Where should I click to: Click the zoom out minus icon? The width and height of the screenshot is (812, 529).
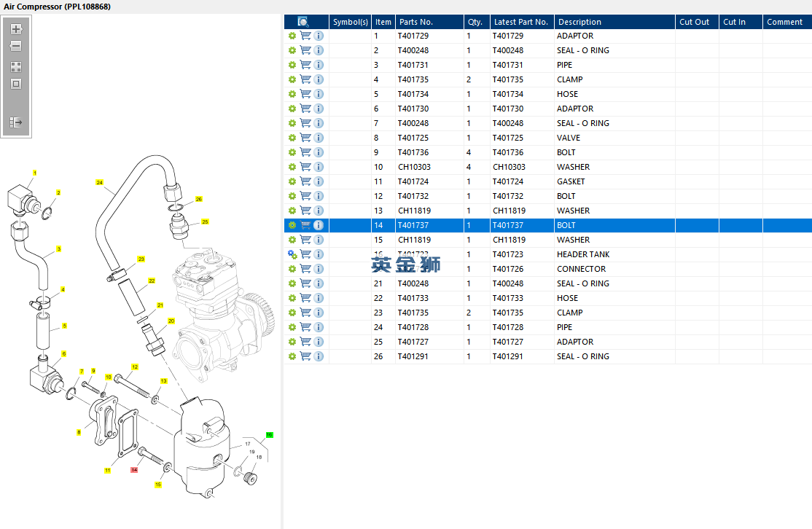[16, 46]
